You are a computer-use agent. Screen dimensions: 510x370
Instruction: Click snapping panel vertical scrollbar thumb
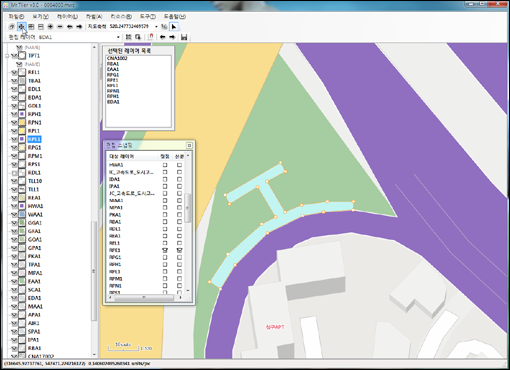click(187, 208)
